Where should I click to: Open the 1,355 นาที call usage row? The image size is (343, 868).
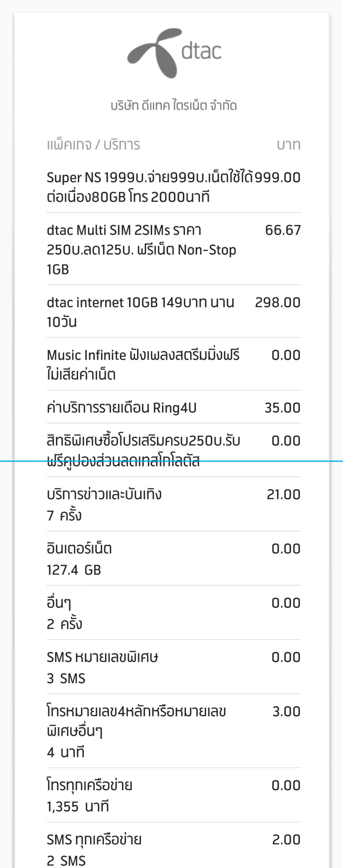[89, 795]
